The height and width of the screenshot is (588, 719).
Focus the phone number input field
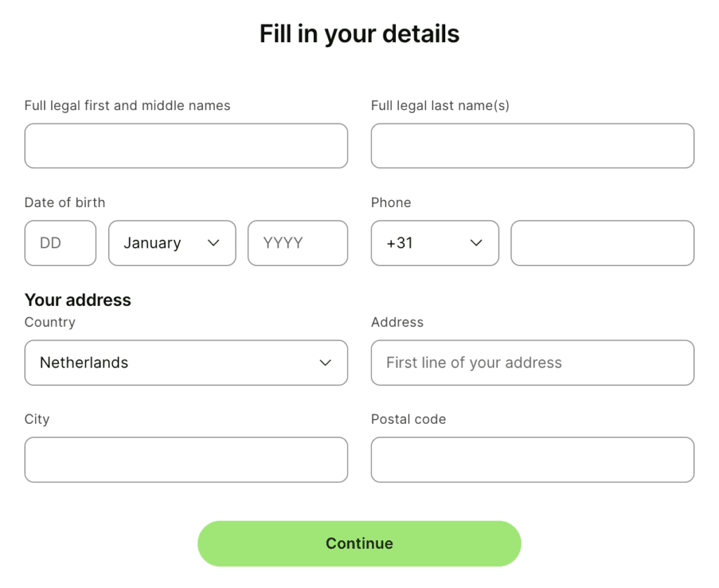point(602,243)
